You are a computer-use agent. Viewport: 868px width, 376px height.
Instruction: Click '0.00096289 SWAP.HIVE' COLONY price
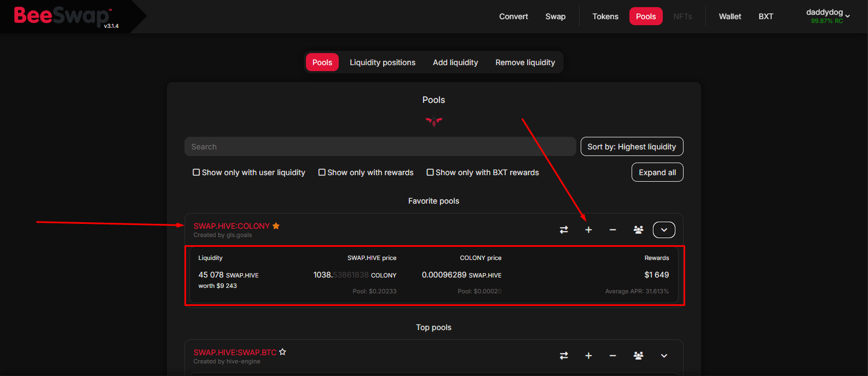[x=461, y=275]
